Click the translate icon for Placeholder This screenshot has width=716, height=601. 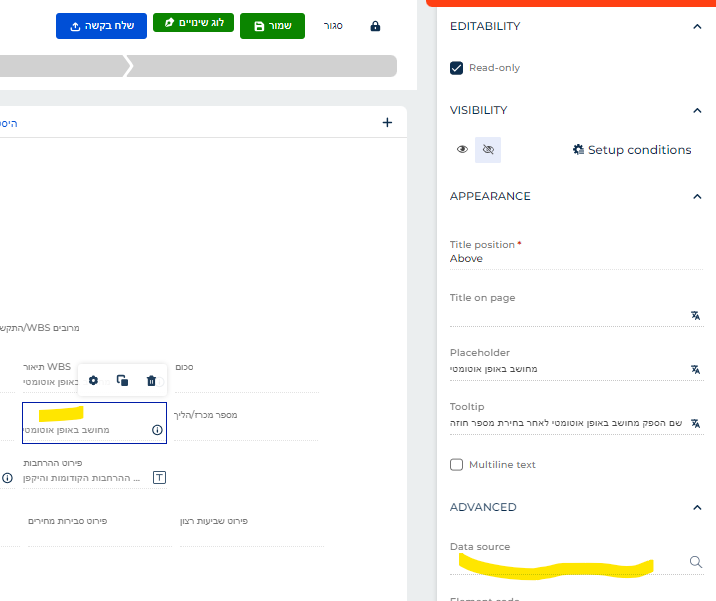click(695, 369)
